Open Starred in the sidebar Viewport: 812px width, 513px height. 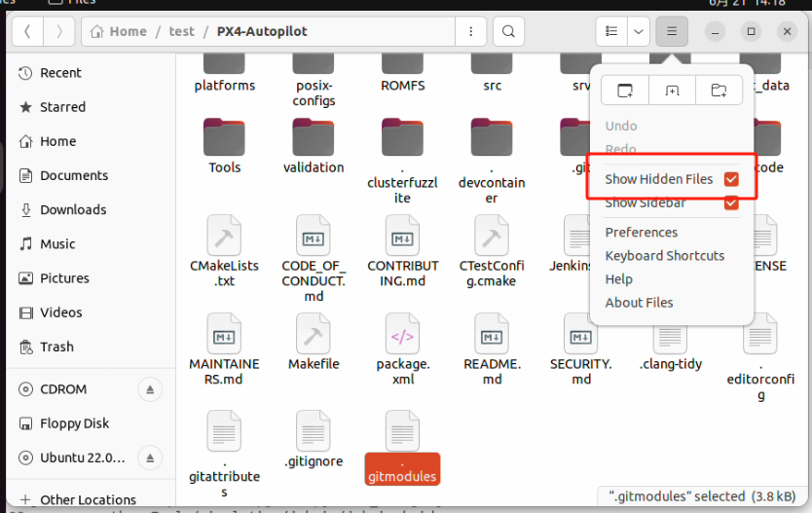coord(91,107)
